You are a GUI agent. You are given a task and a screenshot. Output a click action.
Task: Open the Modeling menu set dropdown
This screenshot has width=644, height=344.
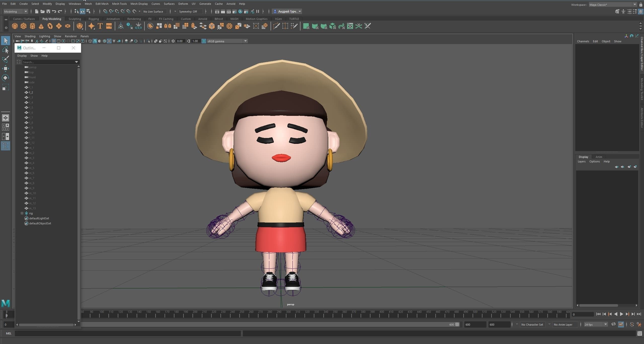[15, 11]
